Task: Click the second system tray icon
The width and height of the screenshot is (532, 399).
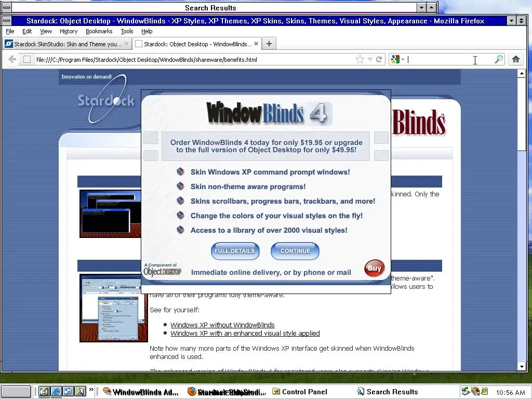Action: pyautogui.click(x=475, y=391)
